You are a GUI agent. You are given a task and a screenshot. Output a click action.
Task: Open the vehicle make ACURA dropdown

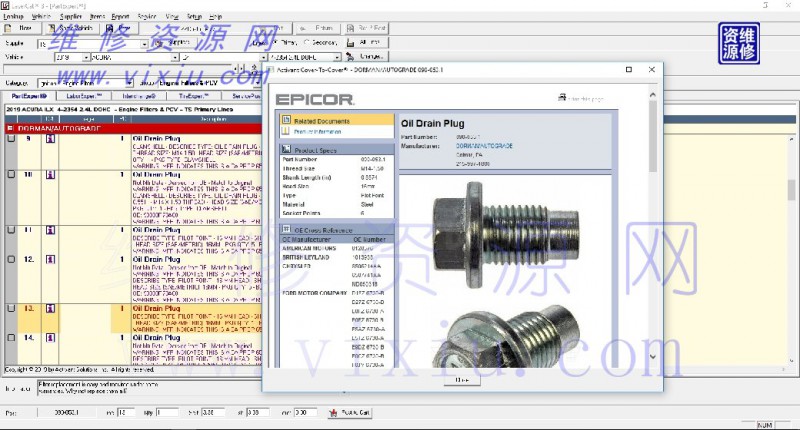[x=174, y=58]
